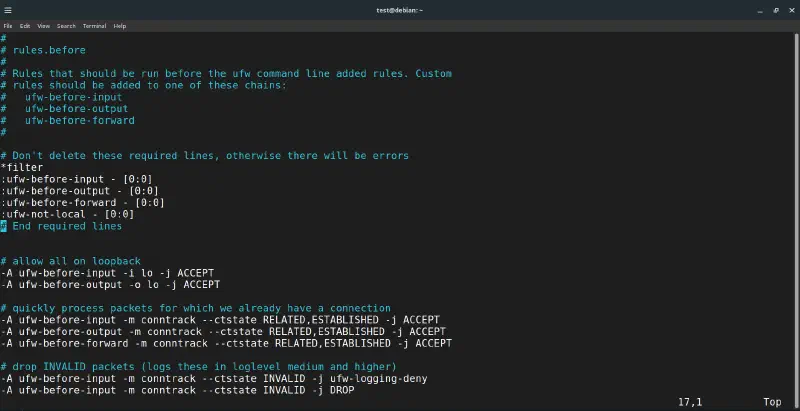Open the Terminal menu
The width and height of the screenshot is (800, 411).
coord(94,26)
